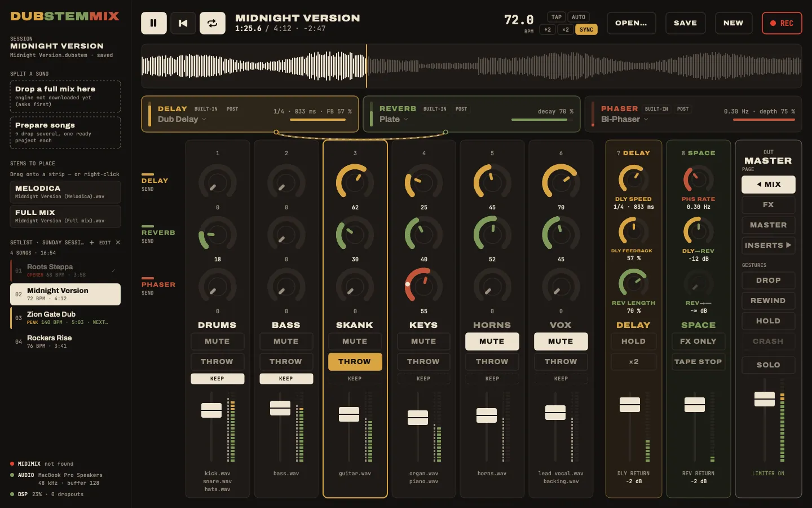The height and width of the screenshot is (508, 812).
Task: Pause playback with the pause button
Action: (x=153, y=23)
